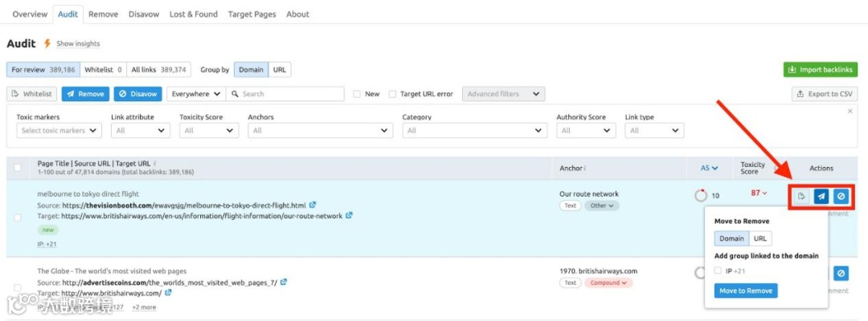Click the green new tag

48,230
